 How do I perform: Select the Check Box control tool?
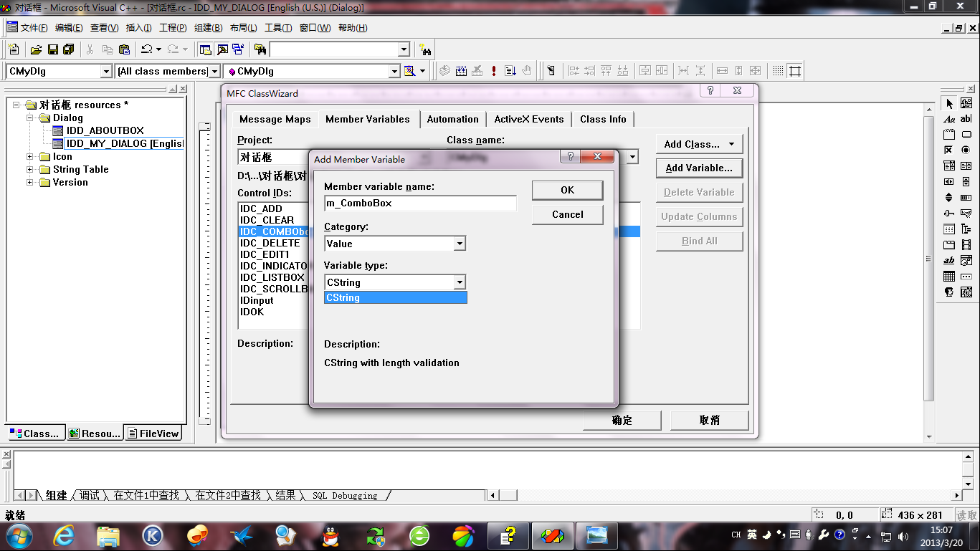[x=949, y=150]
